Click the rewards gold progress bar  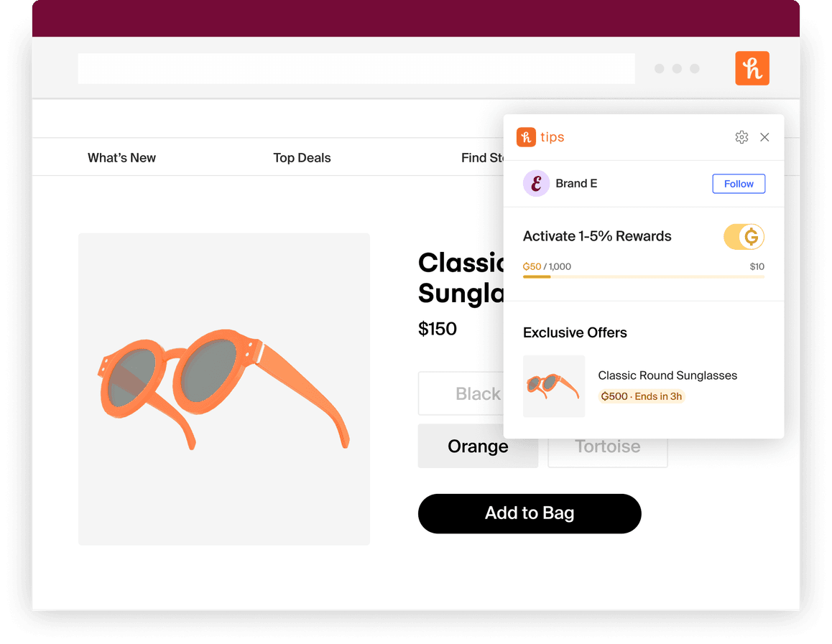pyautogui.click(x=643, y=276)
